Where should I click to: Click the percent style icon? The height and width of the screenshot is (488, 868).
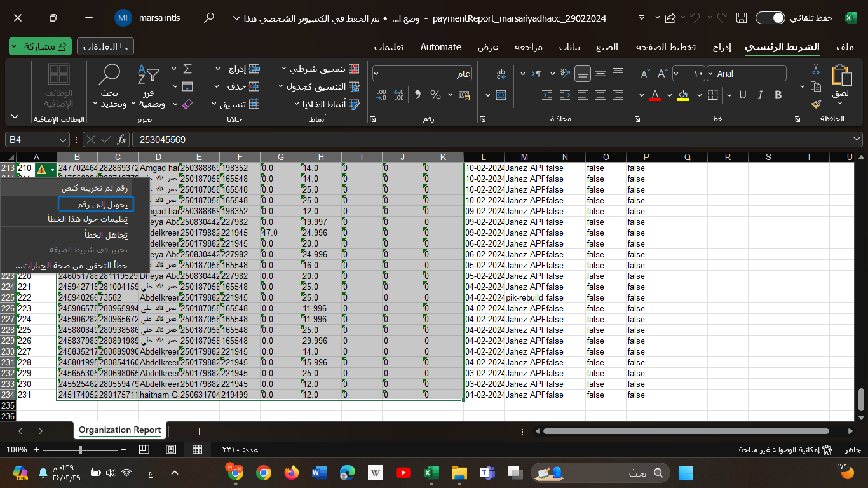click(x=435, y=95)
